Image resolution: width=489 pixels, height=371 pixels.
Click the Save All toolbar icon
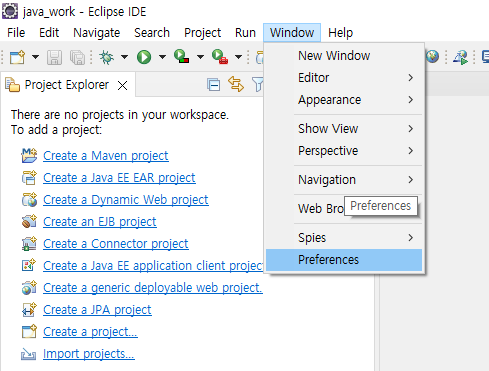tap(77, 57)
